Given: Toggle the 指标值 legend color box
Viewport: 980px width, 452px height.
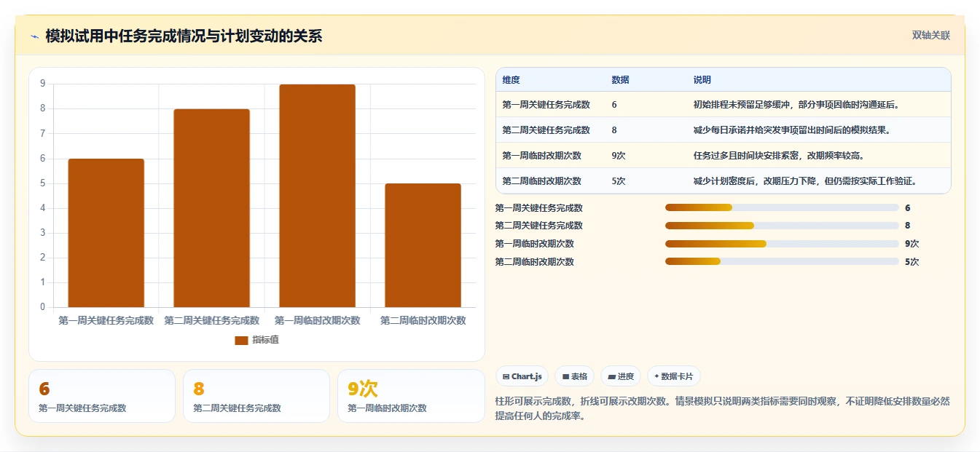Looking at the screenshot, I should pos(241,340).
